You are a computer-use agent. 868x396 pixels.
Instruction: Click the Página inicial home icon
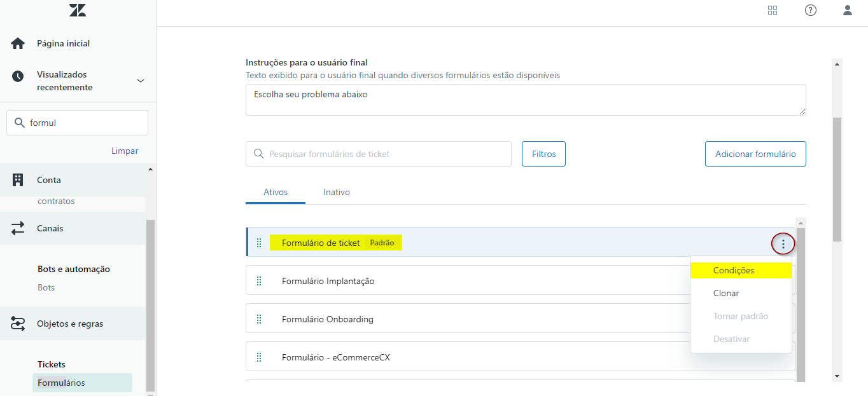[18, 44]
